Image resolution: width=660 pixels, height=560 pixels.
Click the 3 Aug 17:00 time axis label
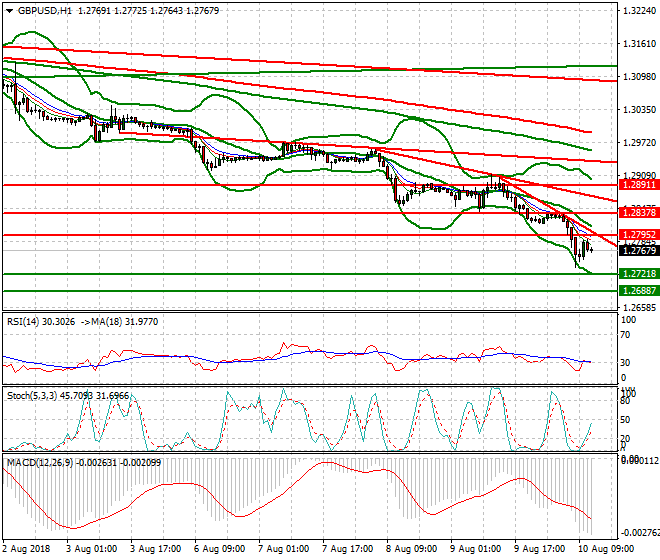tap(157, 549)
